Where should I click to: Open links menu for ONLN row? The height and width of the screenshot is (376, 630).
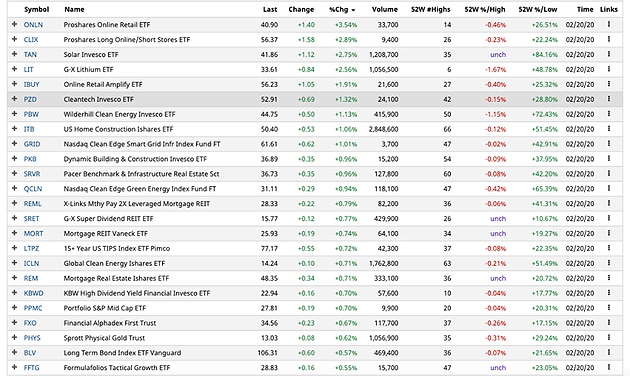point(609,25)
